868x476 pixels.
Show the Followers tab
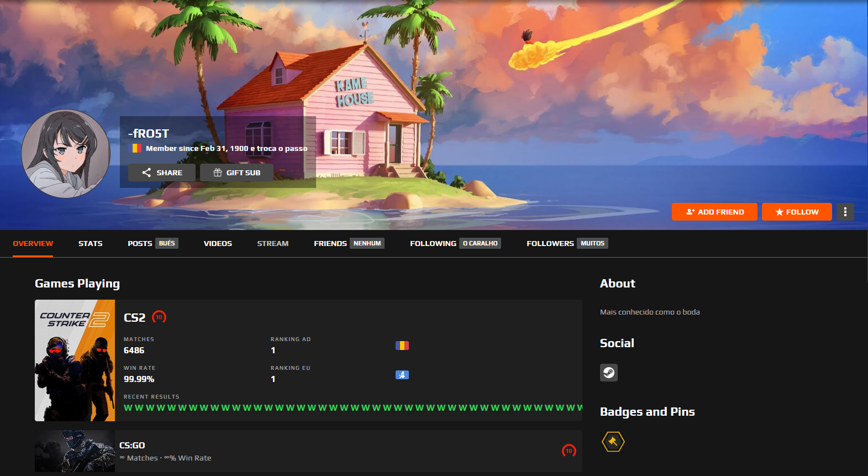pyautogui.click(x=567, y=243)
